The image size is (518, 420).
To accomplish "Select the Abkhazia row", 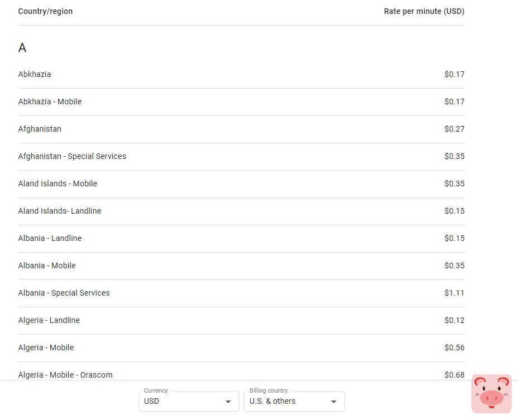I will (35, 74).
